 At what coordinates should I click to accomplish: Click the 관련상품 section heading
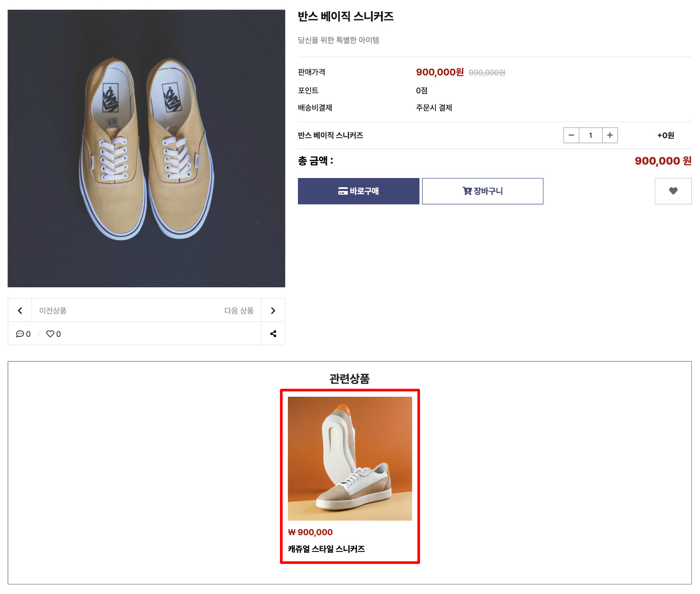[350, 379]
